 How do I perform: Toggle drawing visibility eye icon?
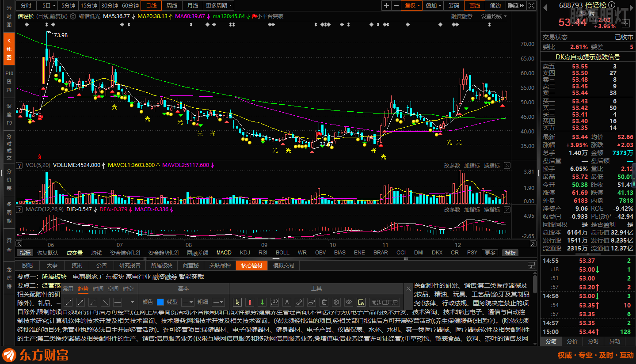[349, 302]
